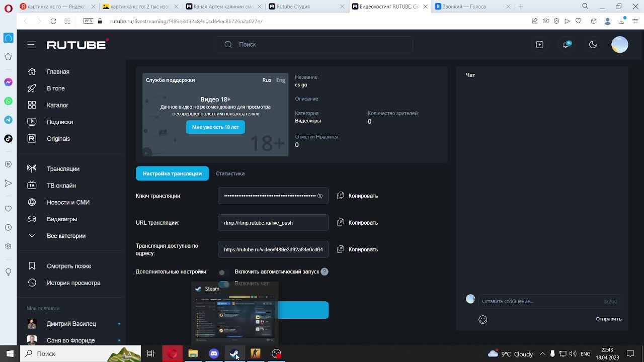Select Eng language in player
The image size is (644, 362).
[x=281, y=80]
